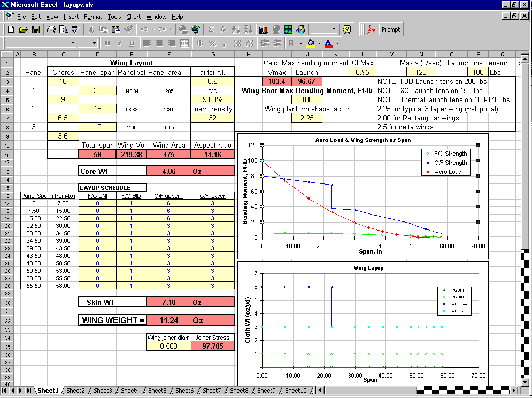Run spell check with the ABC icon
Image resolution: width=532 pixels, height=398 pixels.
pyautogui.click(x=75, y=30)
